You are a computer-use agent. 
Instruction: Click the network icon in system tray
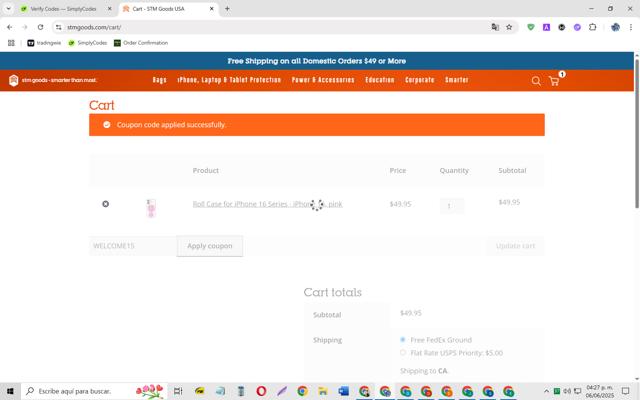[x=577, y=391]
